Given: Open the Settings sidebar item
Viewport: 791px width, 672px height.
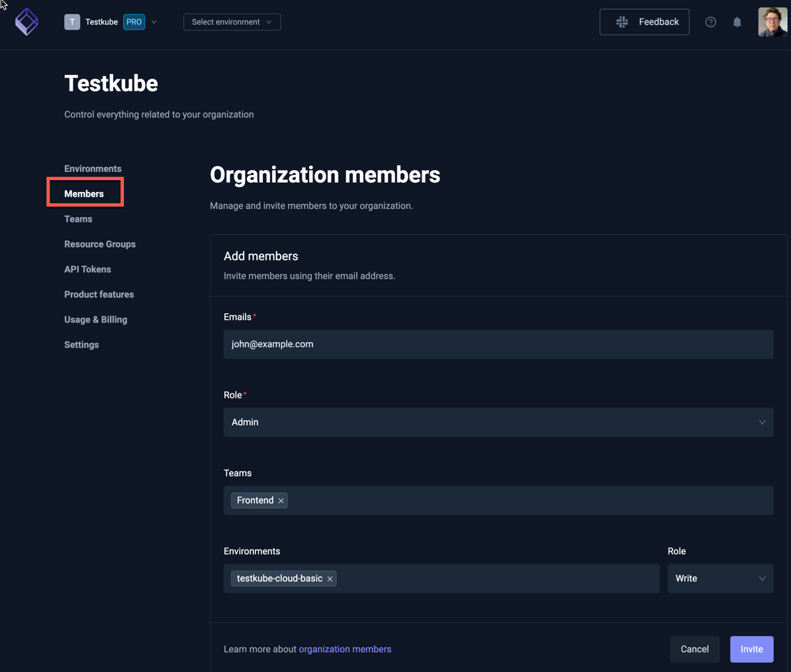Looking at the screenshot, I should click(x=81, y=344).
